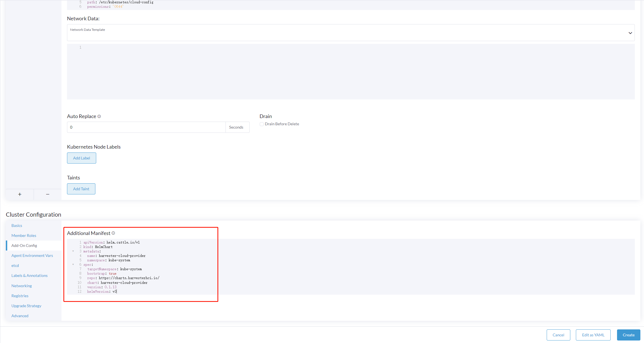
Task: Add a machine pool with the plus icon
Action: pos(19,194)
